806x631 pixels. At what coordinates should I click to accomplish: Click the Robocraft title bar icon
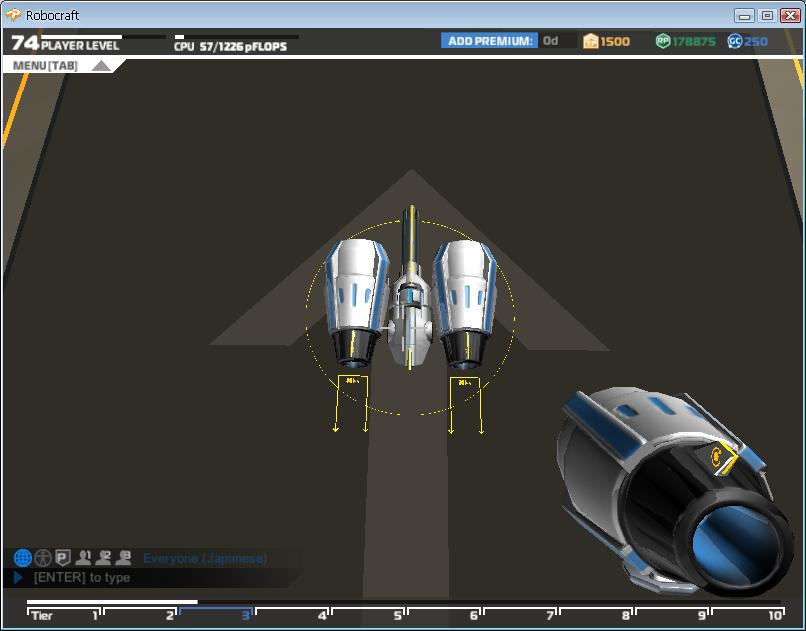pyautogui.click(x=13, y=15)
